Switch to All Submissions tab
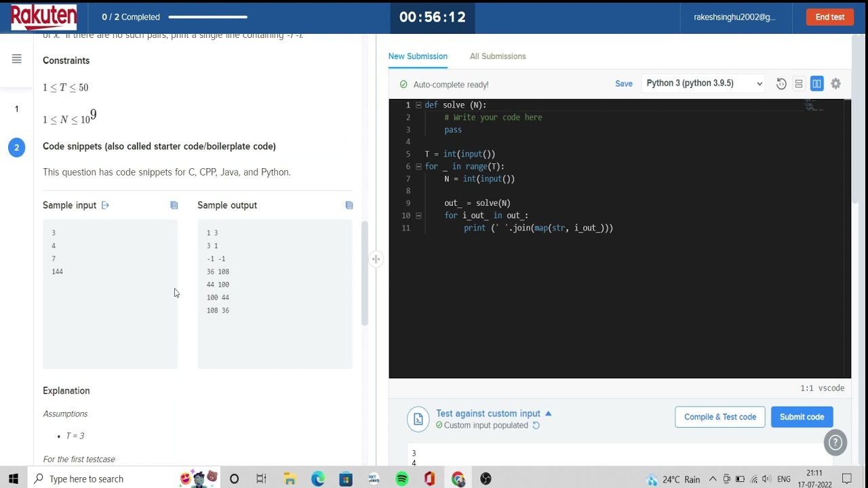This screenshot has height=488, width=868. click(x=498, y=56)
